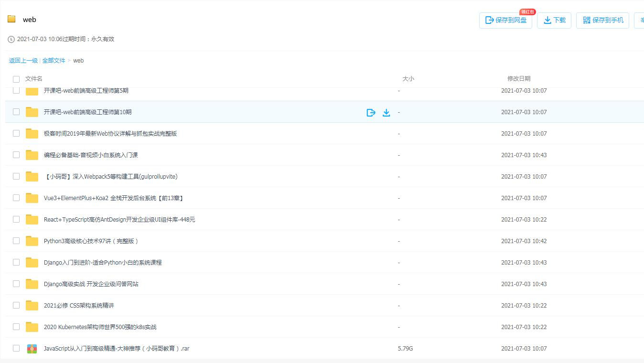Image resolution: width=644 pixels, height=363 pixels.
Task: Click JavaScript从入门到高级精通 .rar file name
Action: (117, 349)
